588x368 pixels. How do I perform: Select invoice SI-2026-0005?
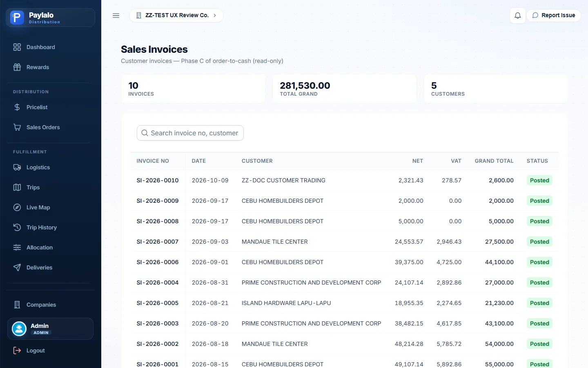158,303
